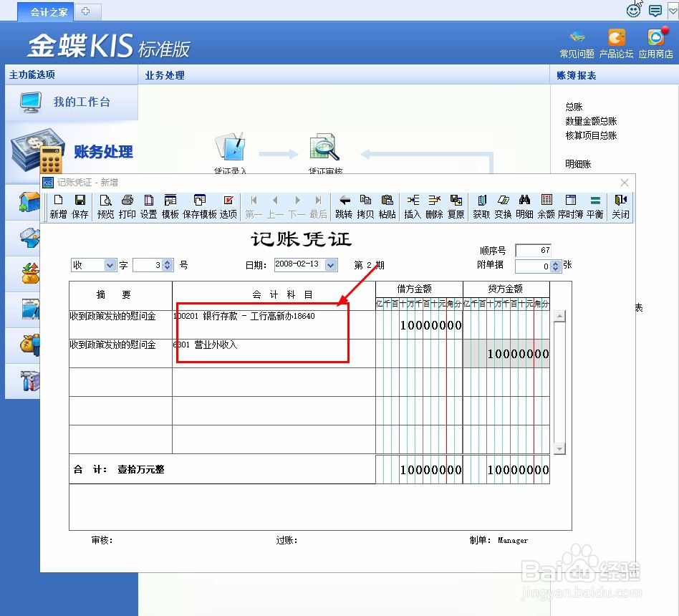The image size is (679, 616).
Task: Close voucher with 关闭 toolbar icon
Action: (x=620, y=206)
